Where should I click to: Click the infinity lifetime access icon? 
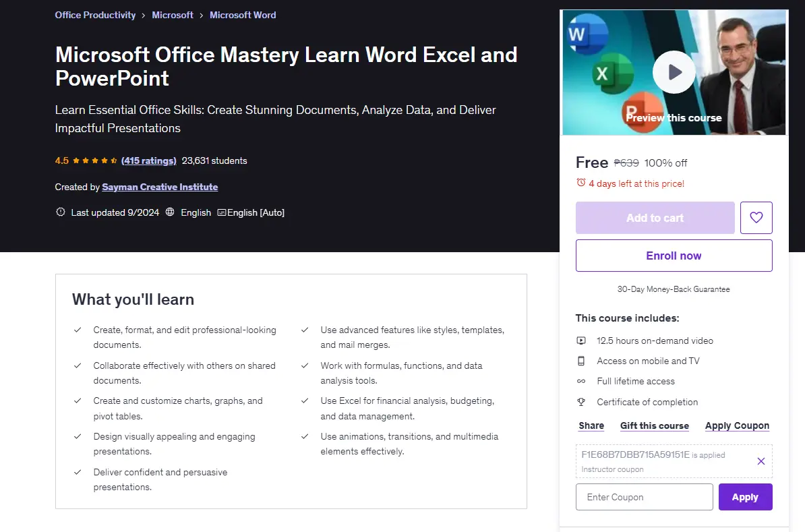(x=581, y=381)
